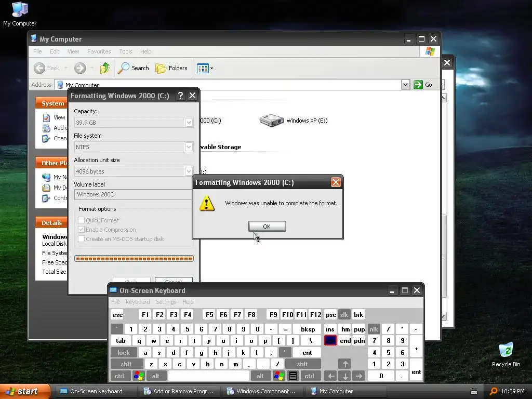Expand the File system NTFS dropdown
532x399 pixels.
coord(189,147)
